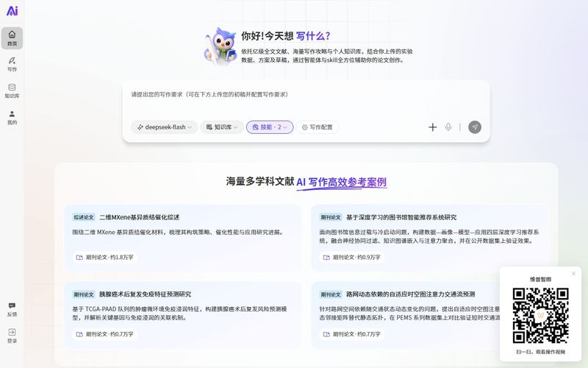The image size is (588, 368).
Task: Open the 知识库 sidebar section
Action: pyautogui.click(x=12, y=91)
